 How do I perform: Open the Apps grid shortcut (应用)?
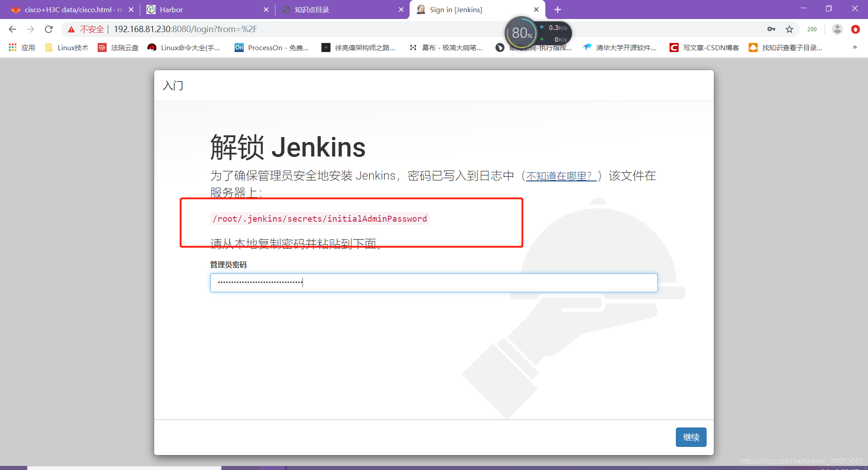tap(22, 47)
